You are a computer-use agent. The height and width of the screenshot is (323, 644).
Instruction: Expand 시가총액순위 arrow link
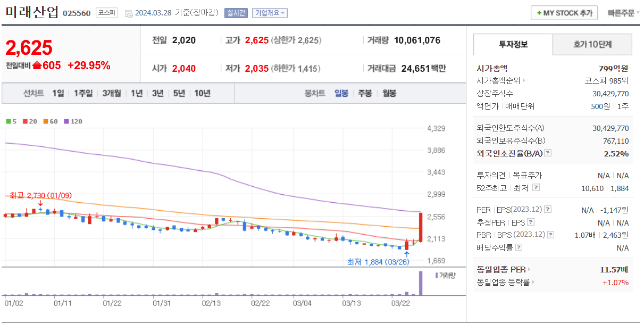pos(524,81)
